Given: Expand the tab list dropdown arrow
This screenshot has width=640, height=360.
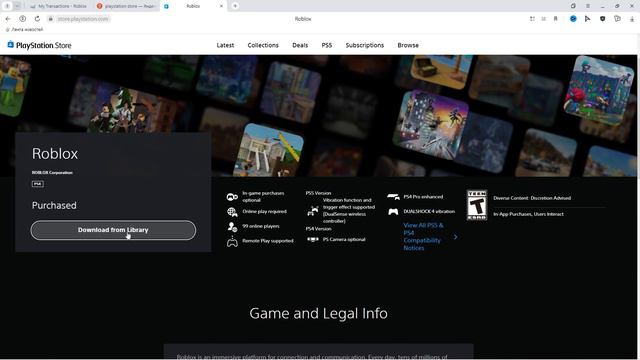Looking at the screenshot, I should coord(18,6).
